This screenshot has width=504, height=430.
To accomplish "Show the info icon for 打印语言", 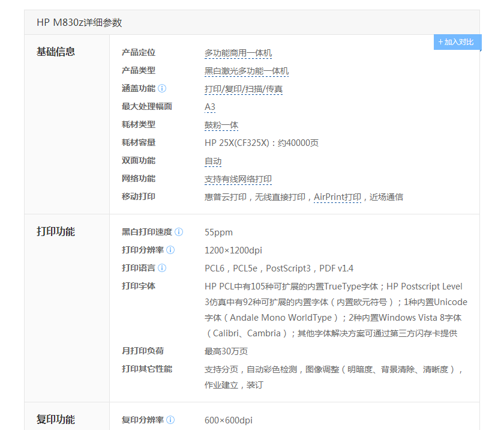I will [x=163, y=268].
